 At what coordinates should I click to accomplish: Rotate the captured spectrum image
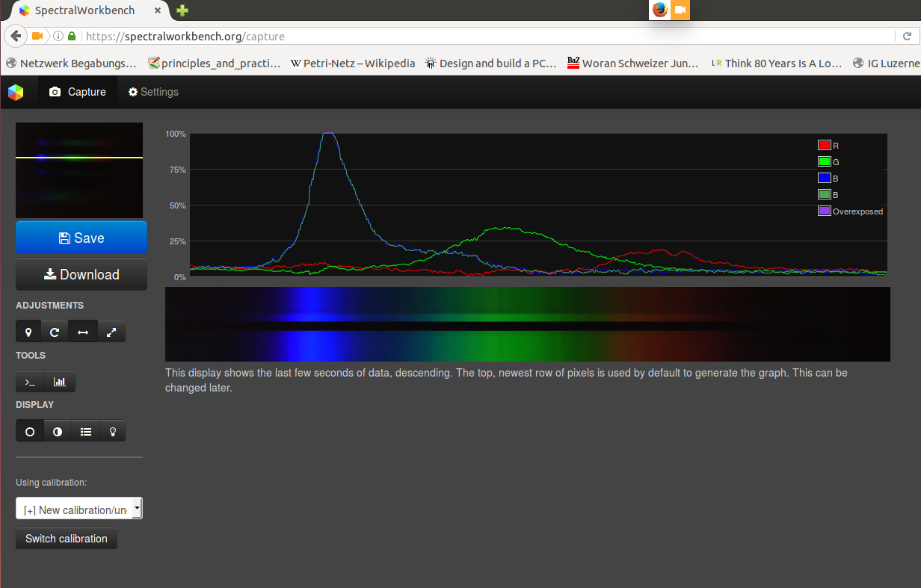[55, 331]
